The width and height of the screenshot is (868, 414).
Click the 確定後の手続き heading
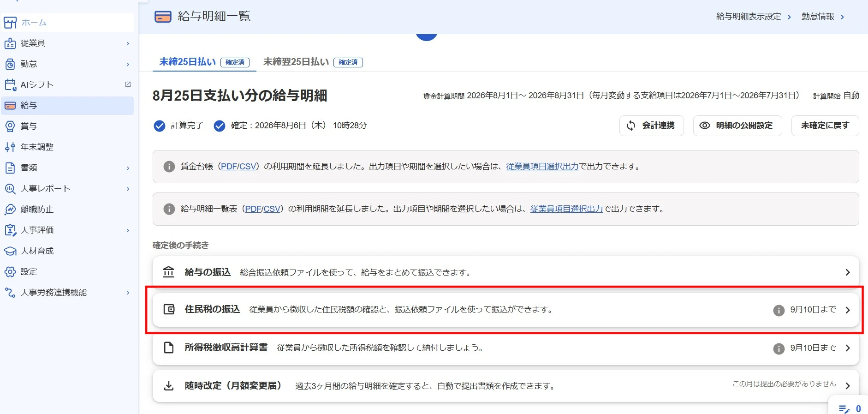click(180, 245)
